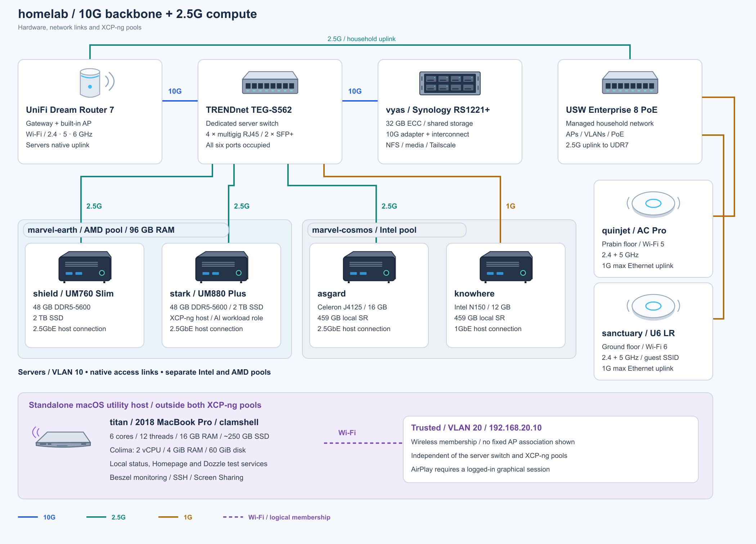The image size is (756, 544).
Task: Click the 'Intel N150 / 12 GB' spec
Action: (x=482, y=307)
